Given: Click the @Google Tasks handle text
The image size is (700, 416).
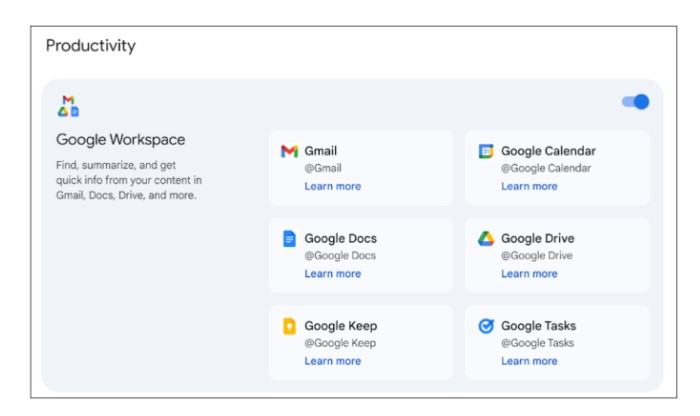Looking at the screenshot, I should [538, 343].
